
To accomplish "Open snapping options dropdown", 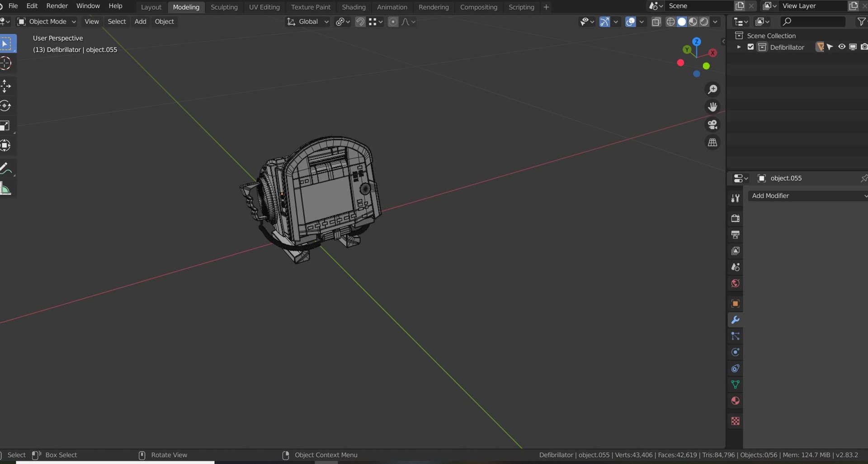I will click(x=376, y=22).
